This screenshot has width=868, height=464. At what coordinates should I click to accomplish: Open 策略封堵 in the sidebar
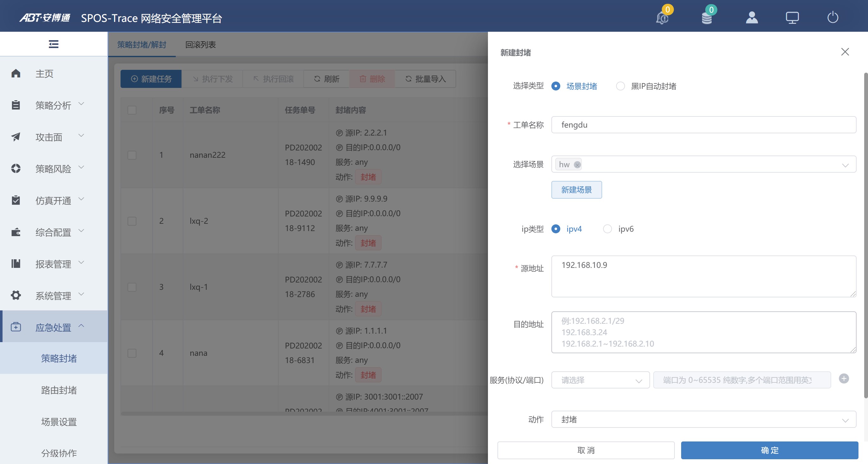[54, 358]
